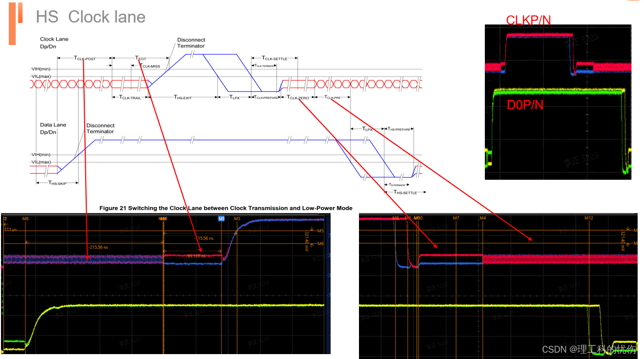Select the M3 marker in the left scope
The width and height of the screenshot is (644, 359).
[237, 219]
